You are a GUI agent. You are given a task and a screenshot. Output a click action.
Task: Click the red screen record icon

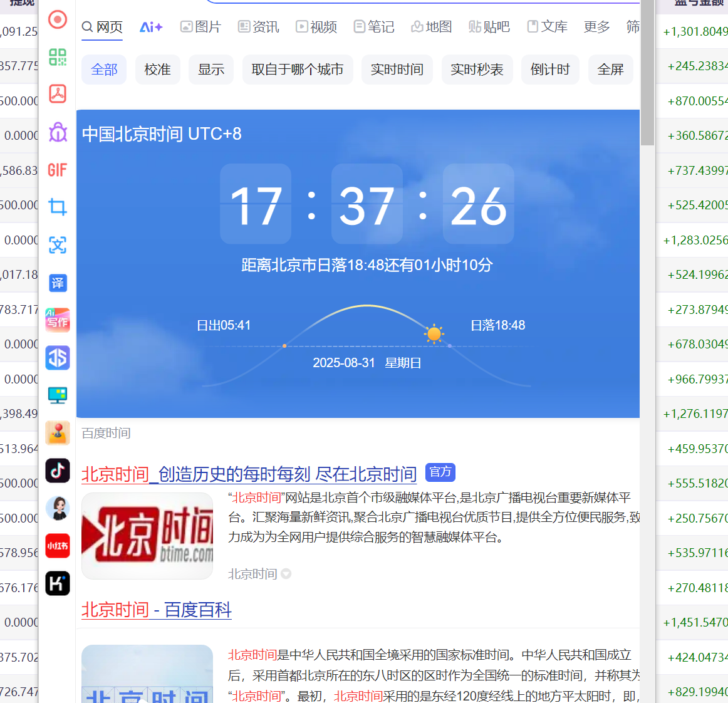[x=58, y=19]
